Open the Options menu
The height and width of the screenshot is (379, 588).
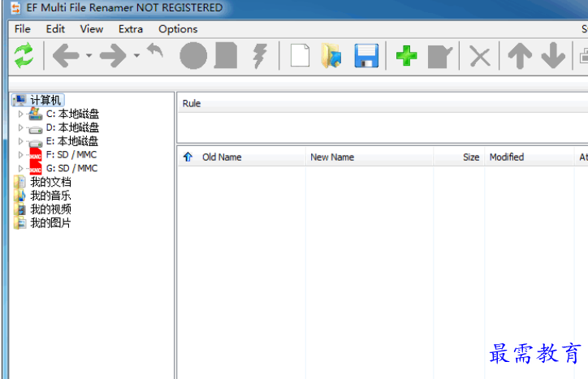(178, 29)
